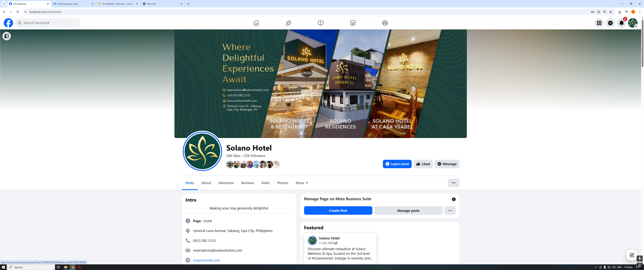
Task: Click the Learn more button
Action: [x=397, y=164]
